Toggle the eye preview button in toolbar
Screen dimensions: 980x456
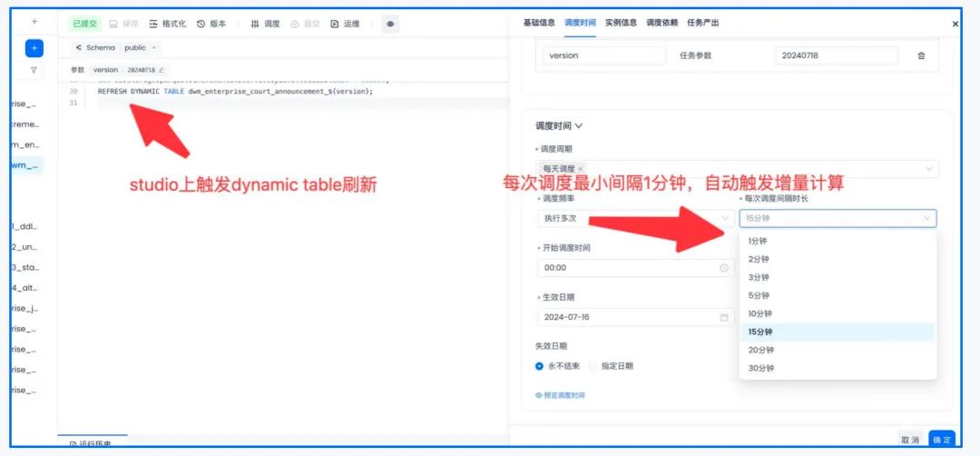(390, 24)
